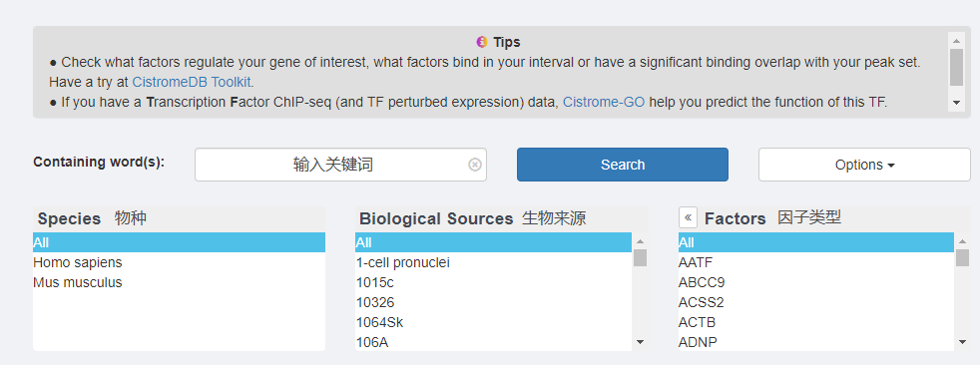Viewport: 980px width, 365px height.
Task: Click the Search button
Action: 623,165
